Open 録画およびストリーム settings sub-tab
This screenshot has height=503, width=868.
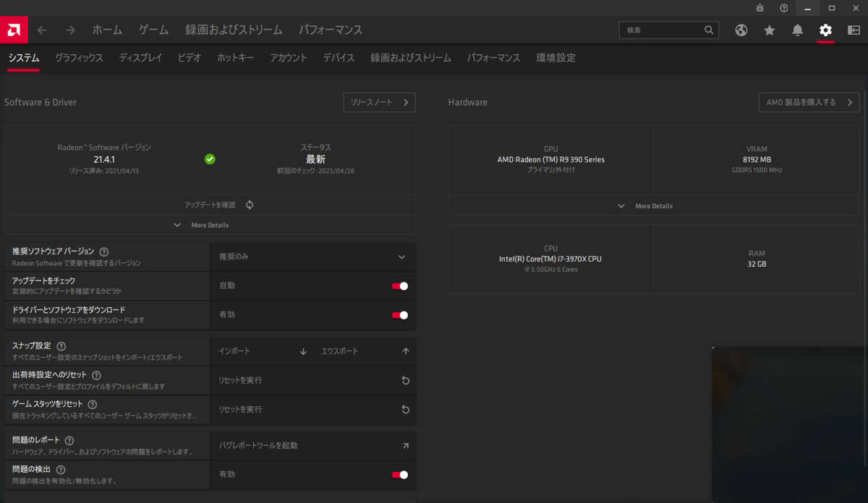(x=411, y=58)
